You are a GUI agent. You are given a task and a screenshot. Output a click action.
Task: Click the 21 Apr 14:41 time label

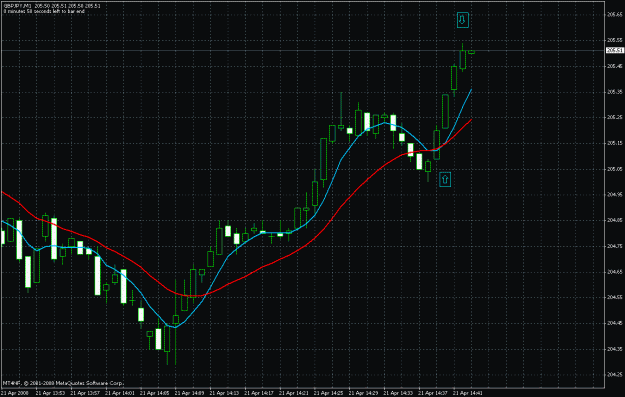click(468, 393)
